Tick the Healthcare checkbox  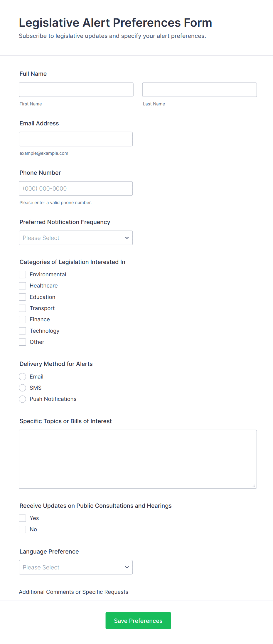pyautogui.click(x=23, y=286)
